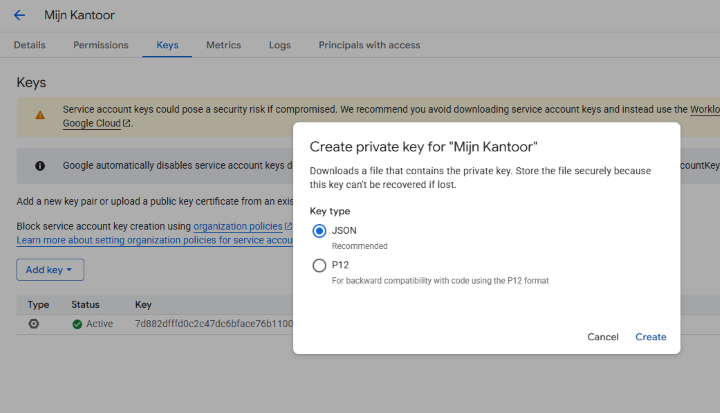Image resolution: width=720 pixels, height=413 pixels.
Task: Click the key type icon in table row
Action: click(34, 324)
